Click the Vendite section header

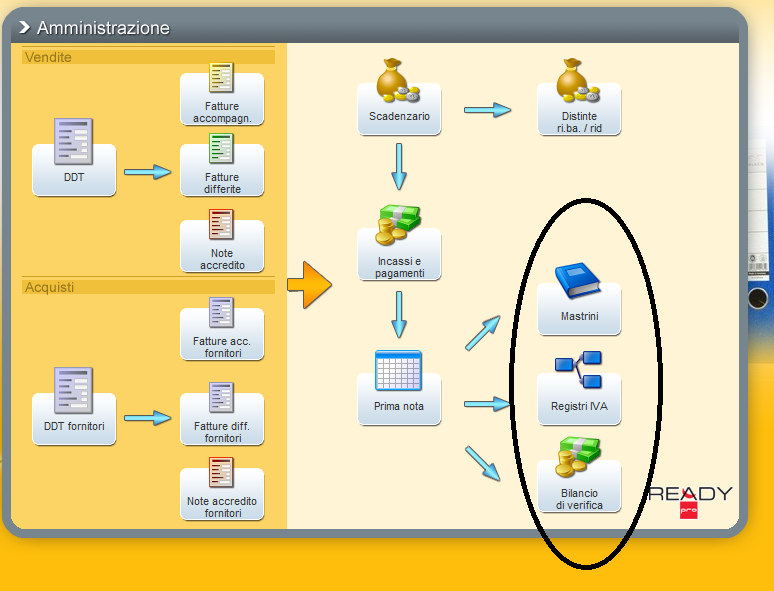click(x=148, y=57)
